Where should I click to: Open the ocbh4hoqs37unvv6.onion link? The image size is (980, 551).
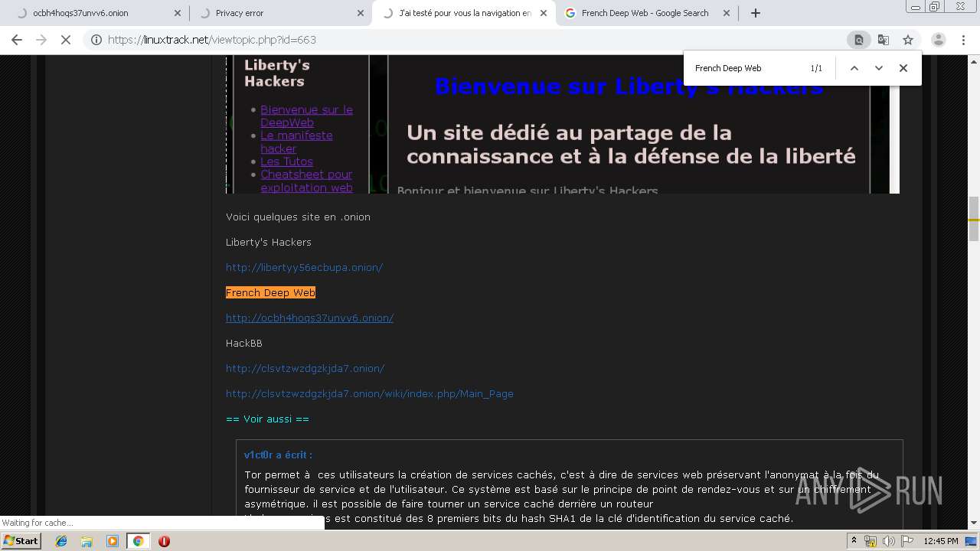tap(309, 318)
